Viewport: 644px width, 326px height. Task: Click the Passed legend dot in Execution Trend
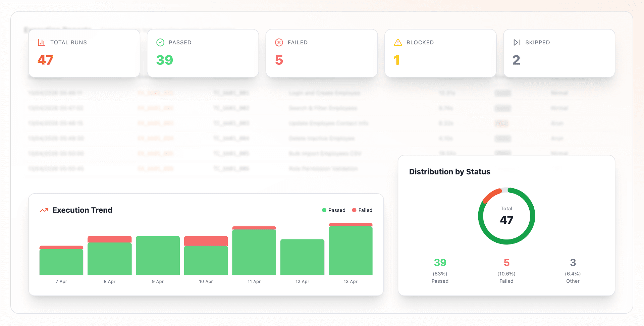[x=324, y=210]
